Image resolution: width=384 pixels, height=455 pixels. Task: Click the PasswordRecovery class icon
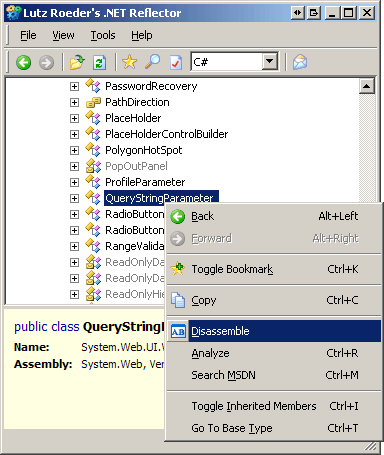(93, 86)
